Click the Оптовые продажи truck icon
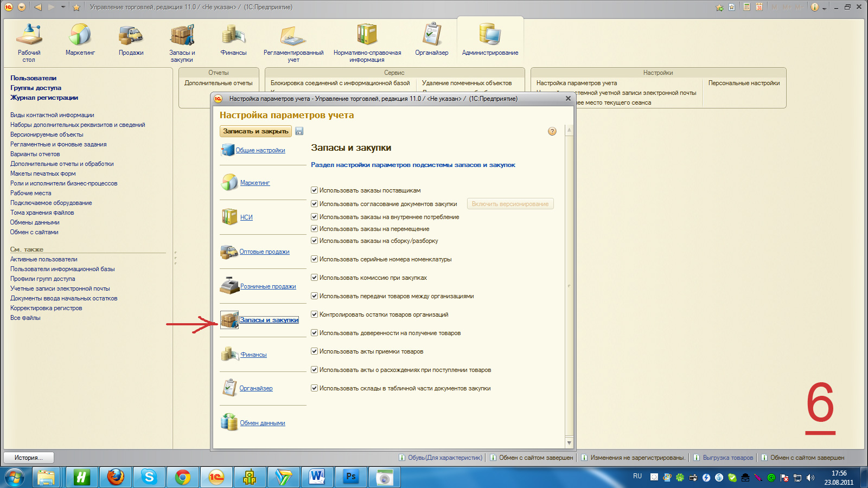Screen dimensions: 868x488 click(x=229, y=252)
